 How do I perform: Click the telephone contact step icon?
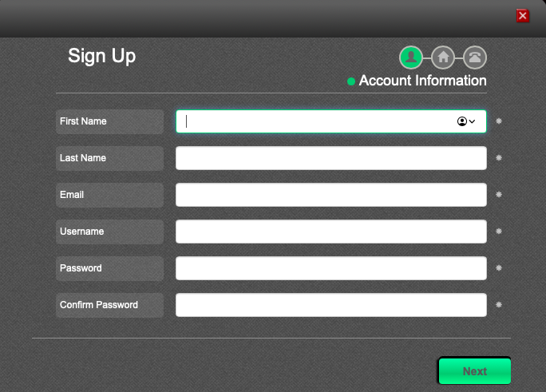click(x=475, y=57)
